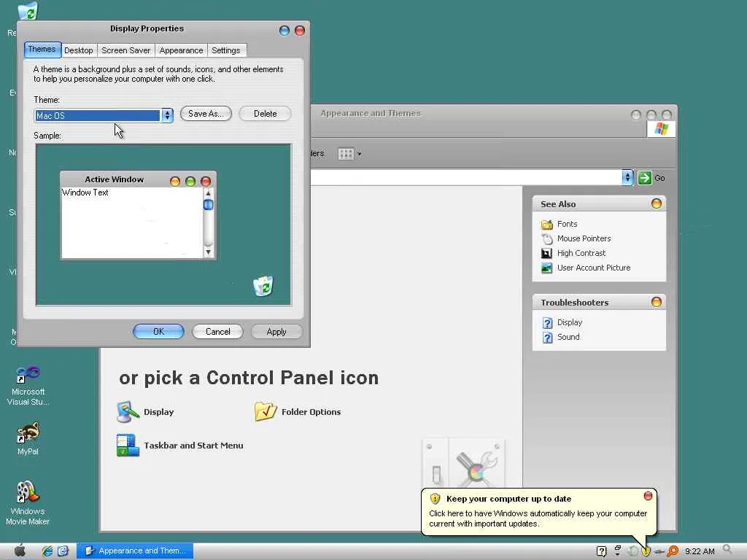
Task: Click the blue help button in Display Properties title
Action: pos(285,31)
